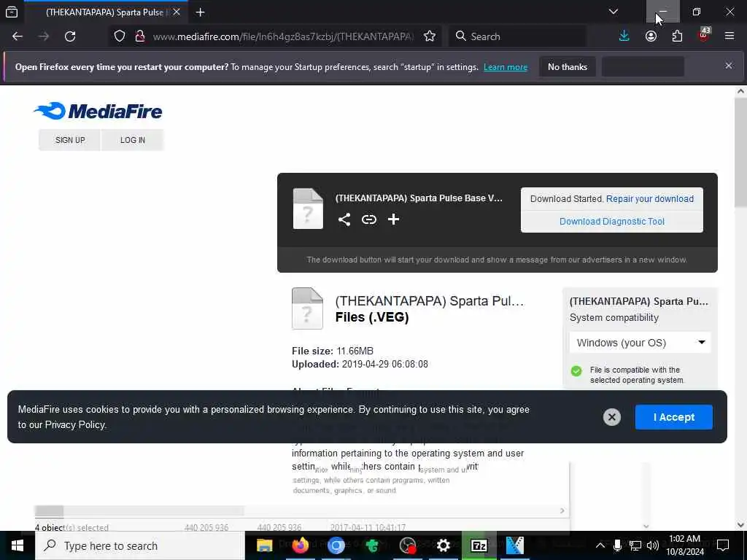Reload the MediaFire page
The width and height of the screenshot is (747, 560).
pyautogui.click(x=70, y=36)
